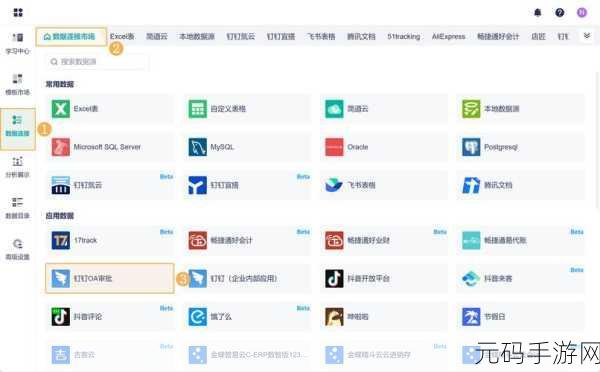Open the 金蝶管易云C-ERP connector card
This screenshot has height=372, width=600.
[247, 355]
